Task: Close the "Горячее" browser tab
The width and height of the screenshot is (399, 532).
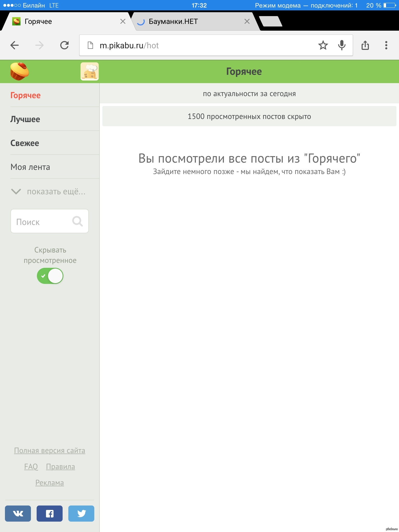Action: coord(123,21)
